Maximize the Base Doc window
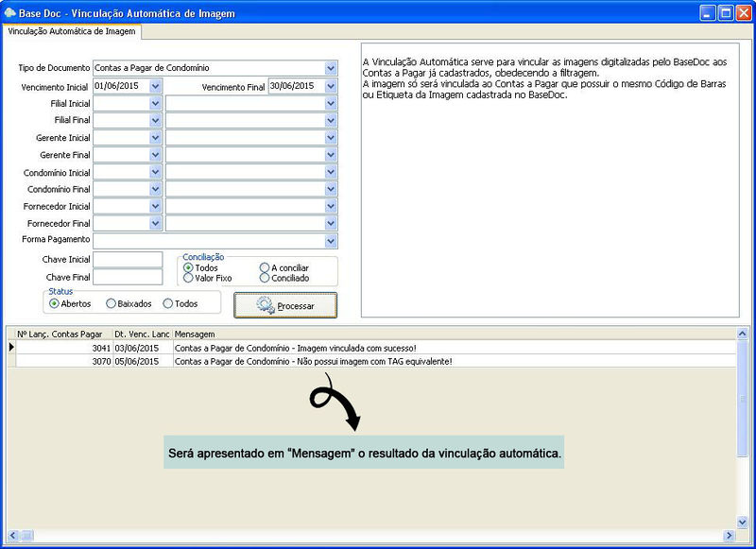The image size is (756, 549). tap(726, 13)
